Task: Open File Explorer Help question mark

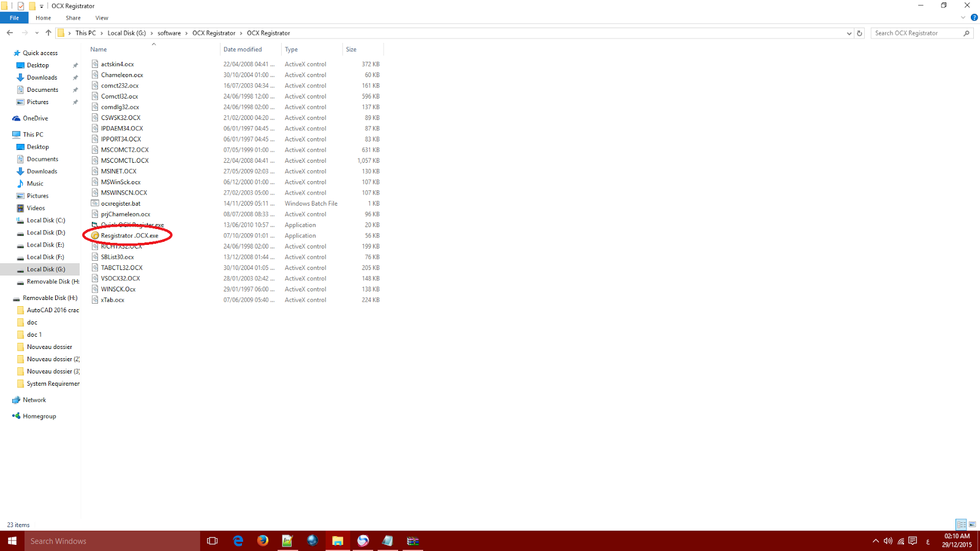Action: tap(974, 18)
